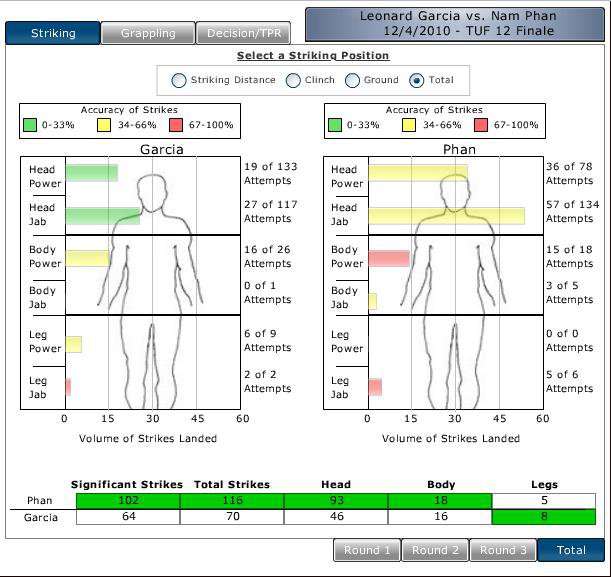Show Round 2 statistics
Viewport: 611px width, 577px height.
tap(435, 550)
